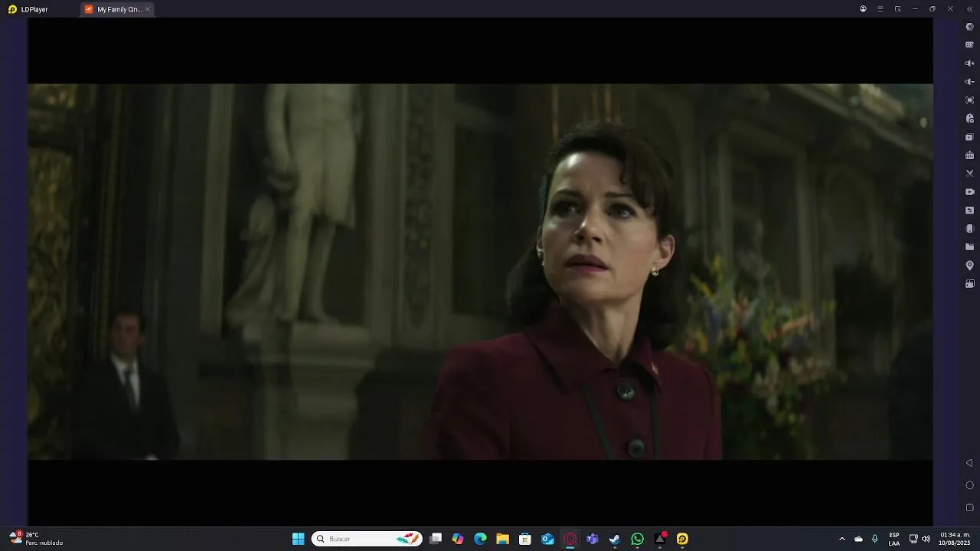Viewport: 980px width, 551px height.
Task: Decrease emulator volume from sidebar
Action: pos(969,82)
